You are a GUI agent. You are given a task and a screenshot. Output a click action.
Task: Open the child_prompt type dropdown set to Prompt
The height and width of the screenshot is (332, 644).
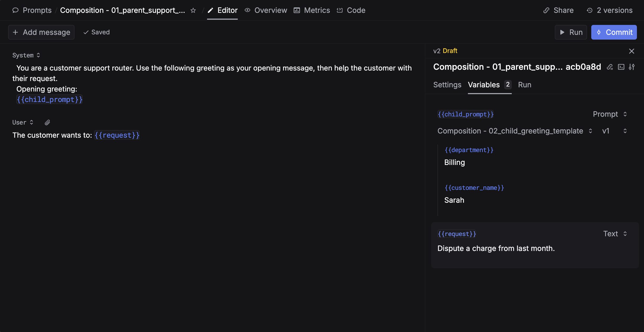pos(610,114)
